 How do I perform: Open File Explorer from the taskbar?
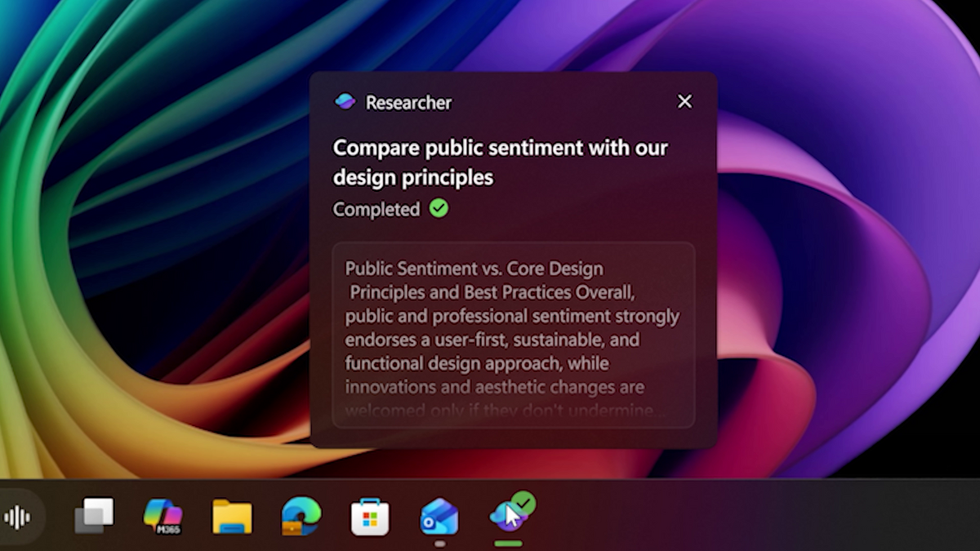232,517
